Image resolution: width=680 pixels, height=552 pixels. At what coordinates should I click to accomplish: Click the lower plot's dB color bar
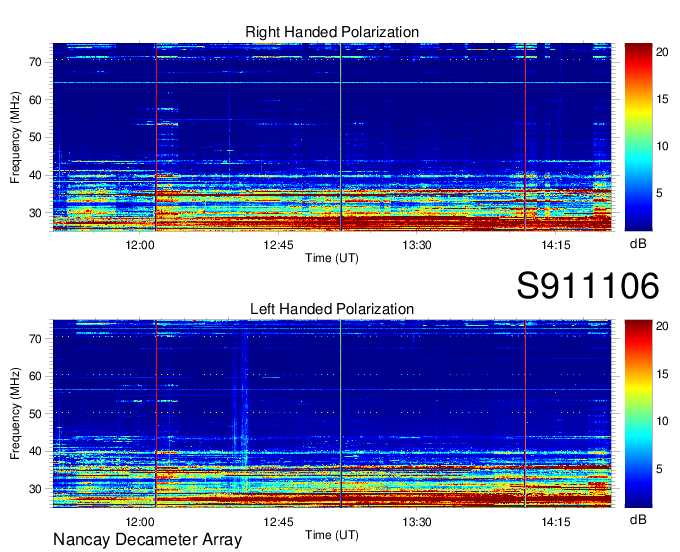[638, 414]
